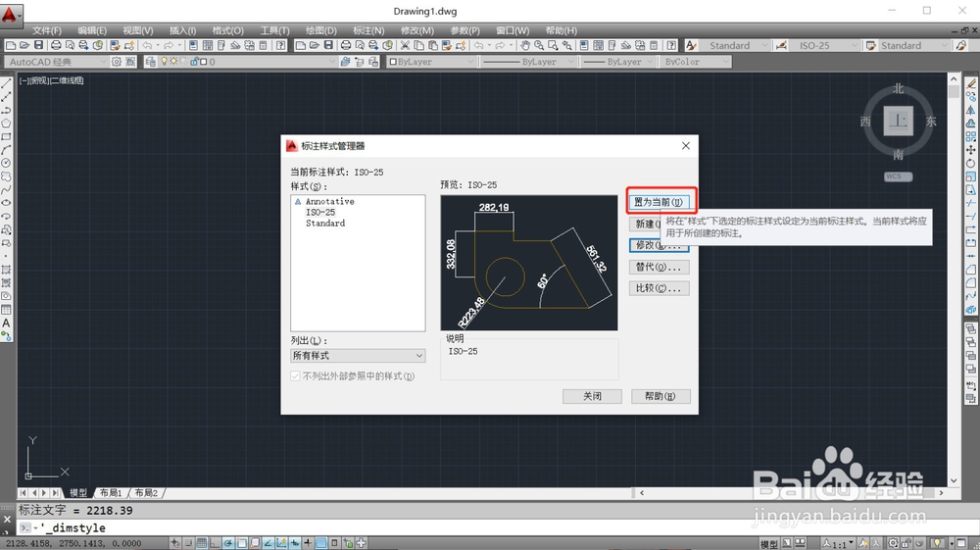Switch to the 布局1 tab

pyautogui.click(x=111, y=492)
